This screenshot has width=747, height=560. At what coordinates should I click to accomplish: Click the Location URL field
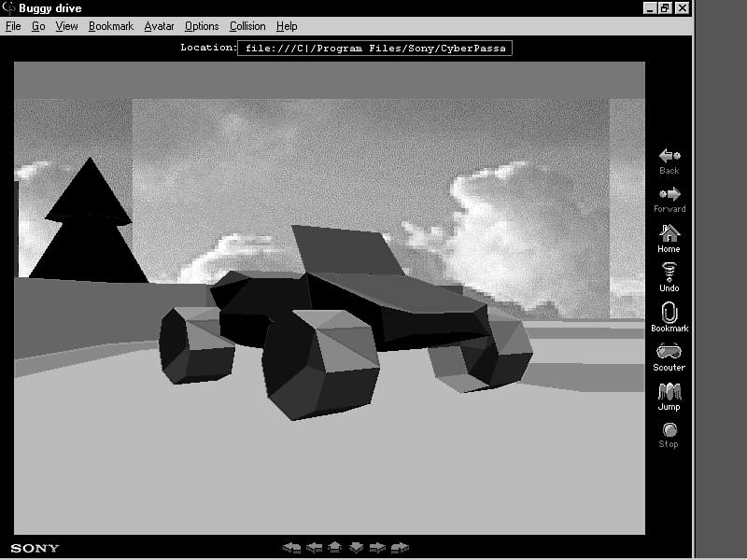374,48
